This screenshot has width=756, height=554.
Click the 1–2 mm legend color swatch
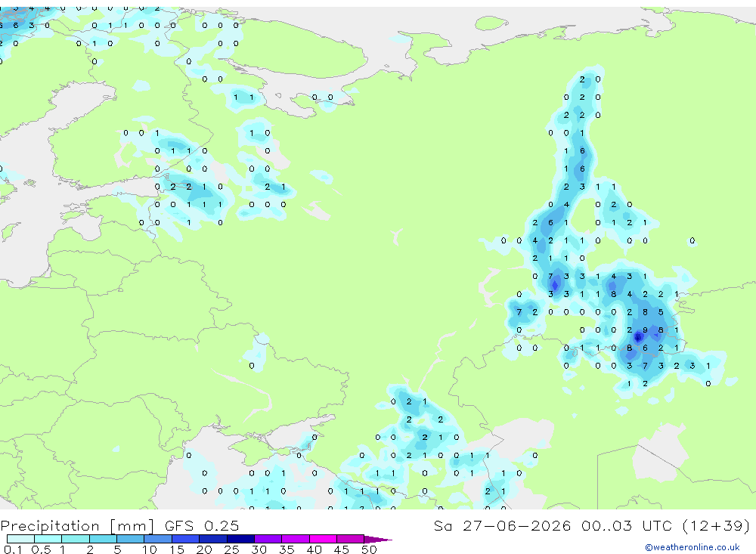coord(76,539)
